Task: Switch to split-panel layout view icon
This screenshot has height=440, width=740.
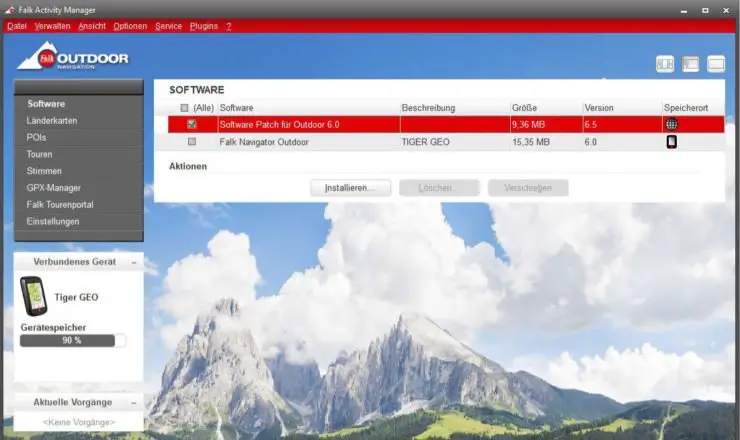Action: pos(665,64)
